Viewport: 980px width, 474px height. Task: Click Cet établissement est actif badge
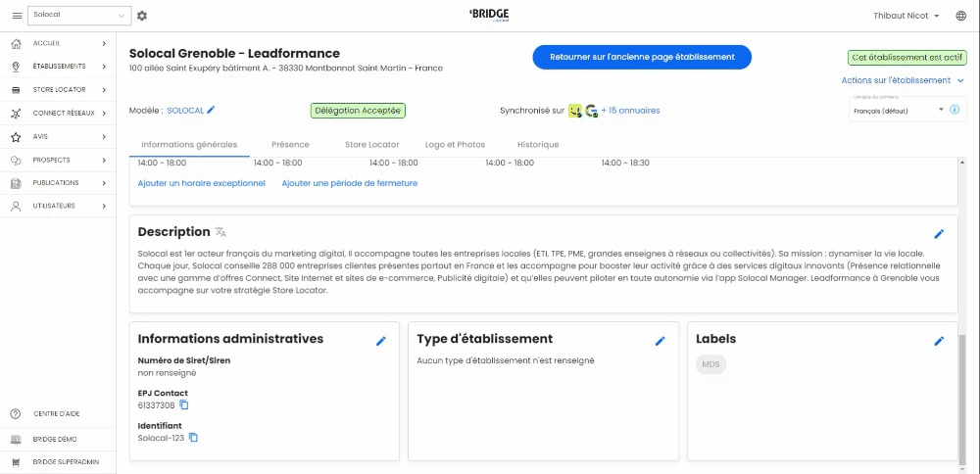coord(906,57)
